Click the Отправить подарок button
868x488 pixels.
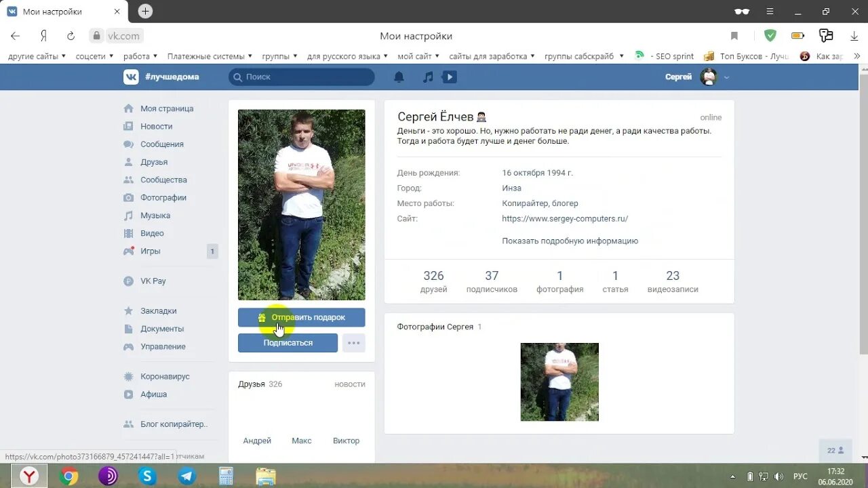tap(301, 317)
